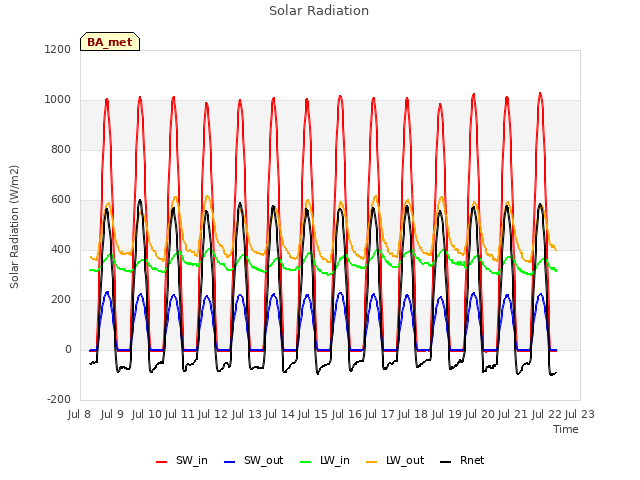Click the LW_out legend entry
The height and width of the screenshot is (480, 640).
click(x=395, y=461)
